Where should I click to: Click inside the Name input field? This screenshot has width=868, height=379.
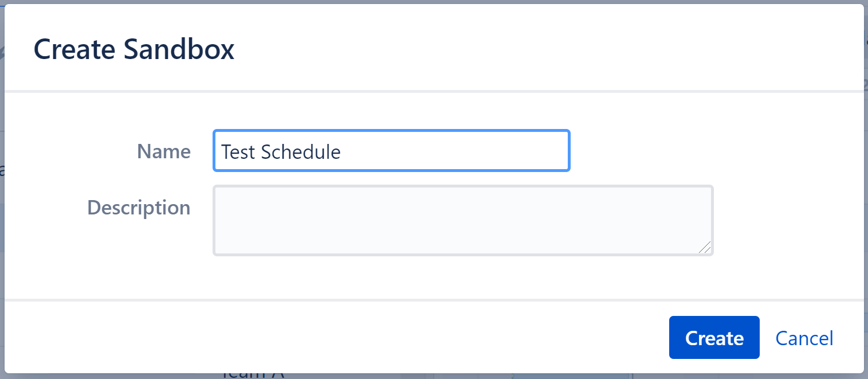pyautogui.click(x=391, y=151)
